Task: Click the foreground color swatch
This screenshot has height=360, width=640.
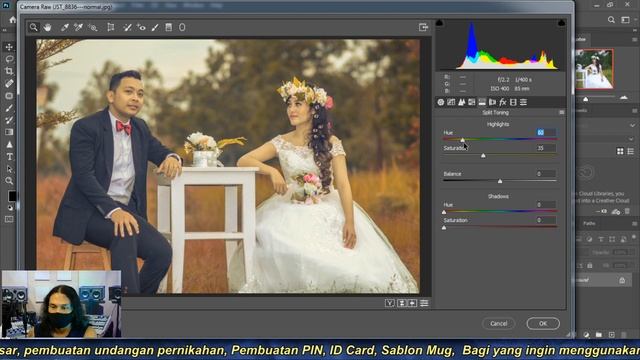Action: point(12,196)
